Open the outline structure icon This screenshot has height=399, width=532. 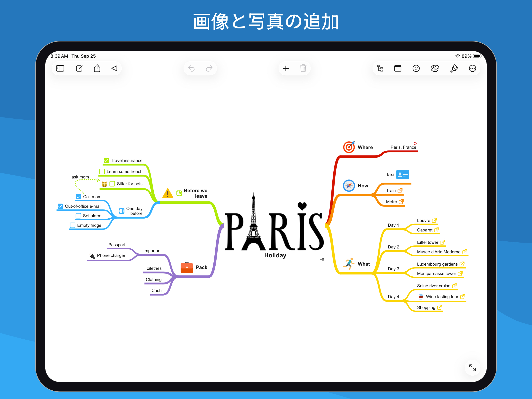click(x=380, y=69)
